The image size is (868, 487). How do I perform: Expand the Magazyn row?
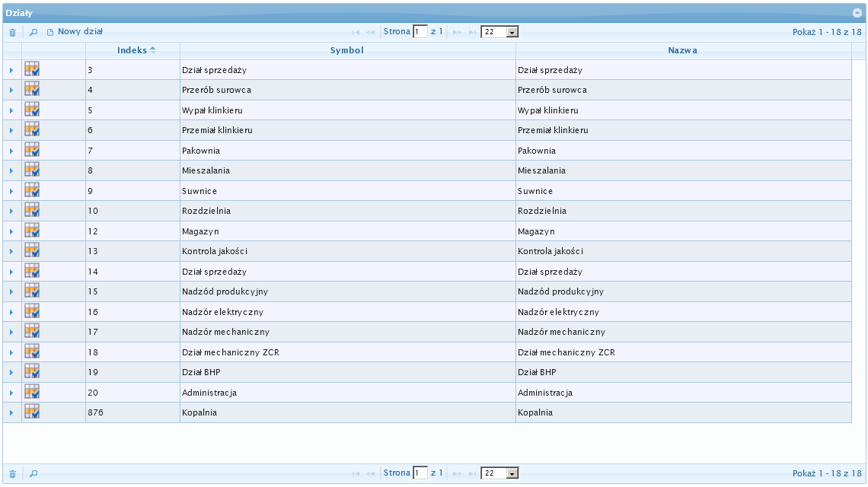coord(11,232)
